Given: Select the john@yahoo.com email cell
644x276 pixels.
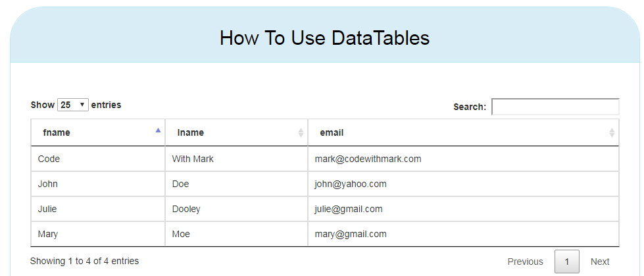Looking at the screenshot, I should [350, 184].
